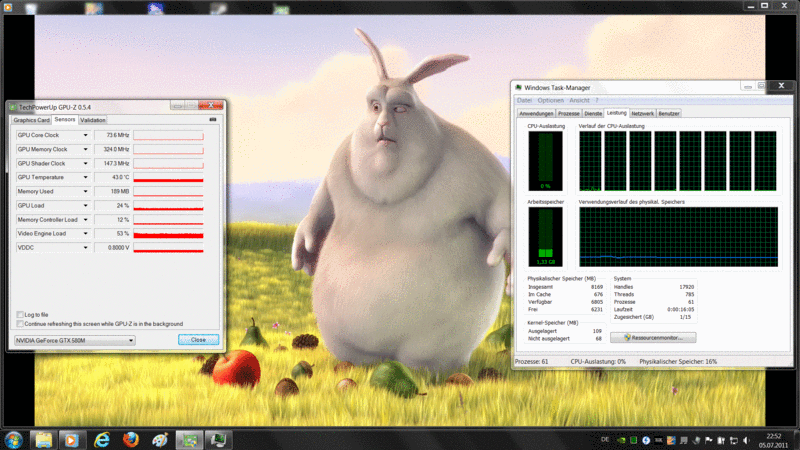
Task: Open Windows Explorer from the taskbar
Action: [x=43, y=439]
